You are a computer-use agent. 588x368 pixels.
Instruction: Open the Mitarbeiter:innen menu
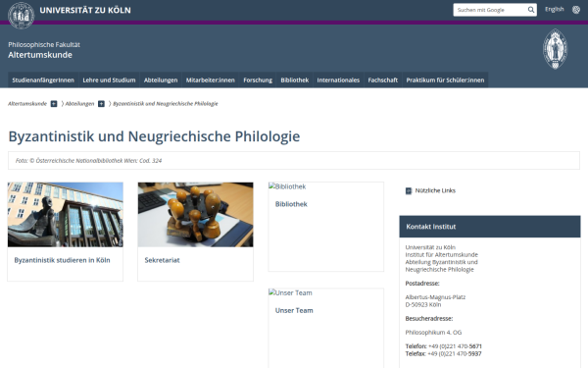211,80
